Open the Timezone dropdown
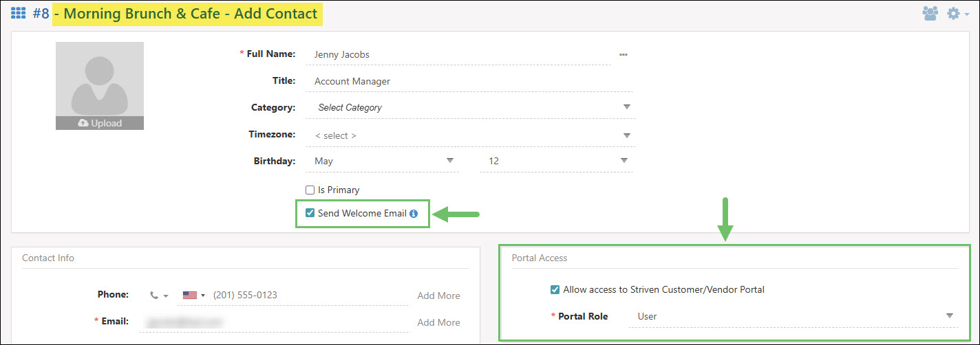Viewport: 980px width, 345px height. [x=472, y=135]
